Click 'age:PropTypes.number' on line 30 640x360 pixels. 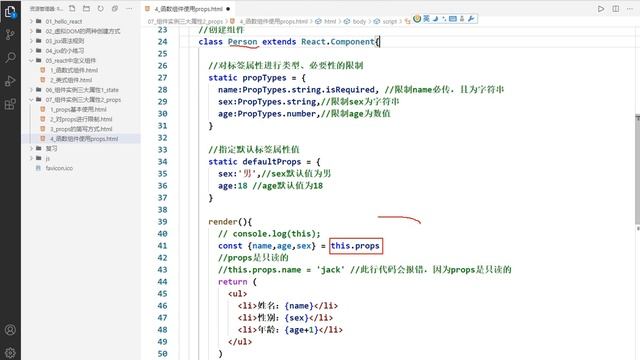(x=267, y=113)
